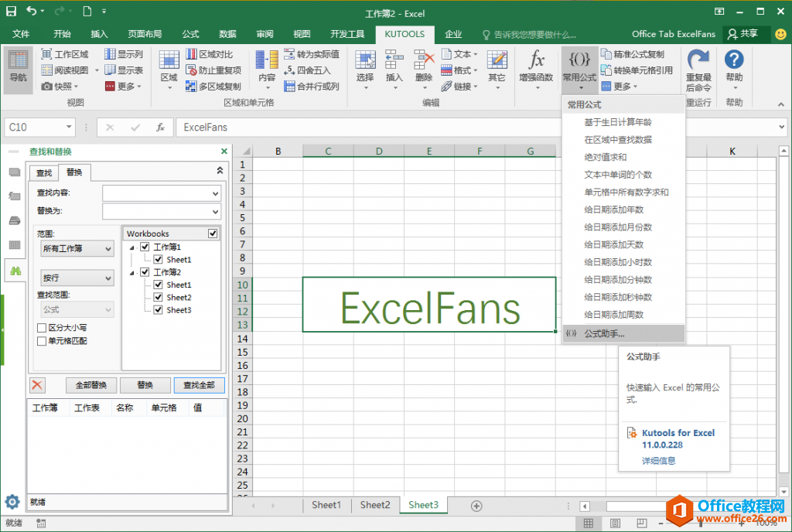
Task: Switch to the 公式 Formulas ribbon tab
Action: (x=190, y=34)
